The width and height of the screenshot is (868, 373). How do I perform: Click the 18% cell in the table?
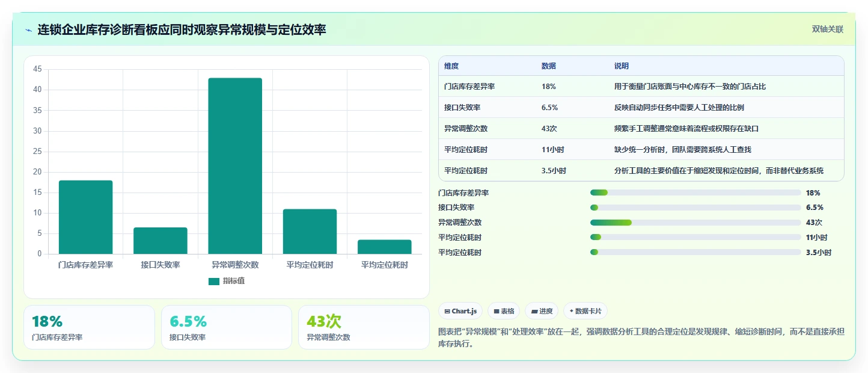click(x=549, y=87)
